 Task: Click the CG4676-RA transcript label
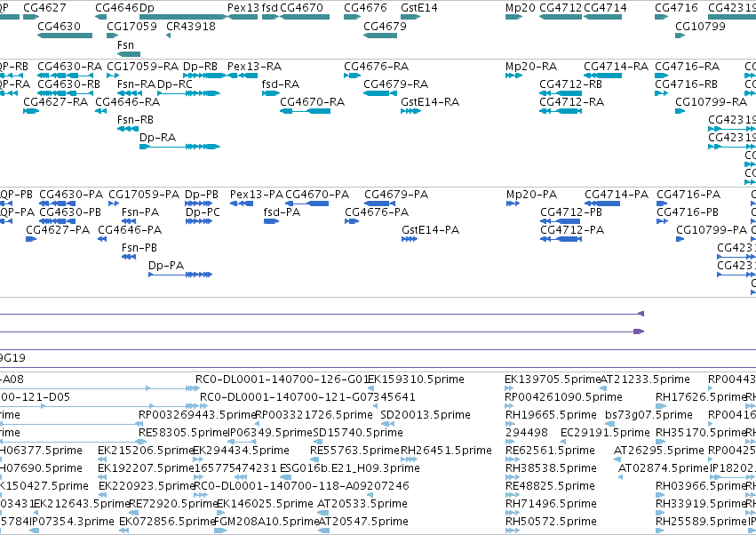pyautogui.click(x=377, y=66)
